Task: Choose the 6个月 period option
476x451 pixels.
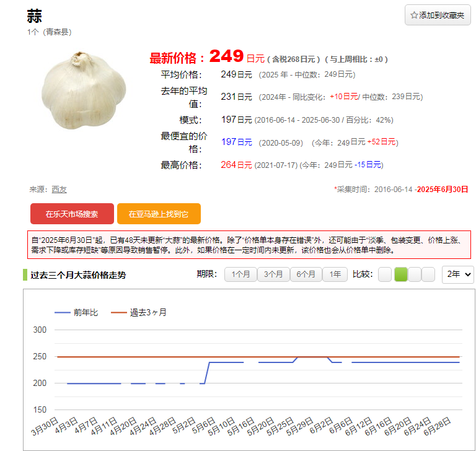Action: coord(306,274)
